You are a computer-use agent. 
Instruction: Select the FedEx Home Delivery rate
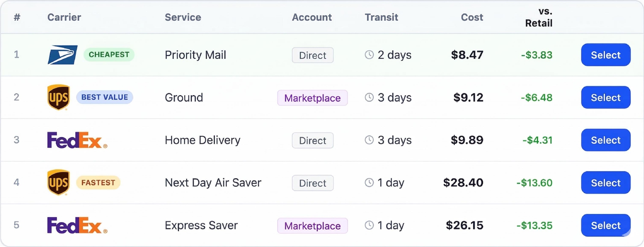[606, 140]
